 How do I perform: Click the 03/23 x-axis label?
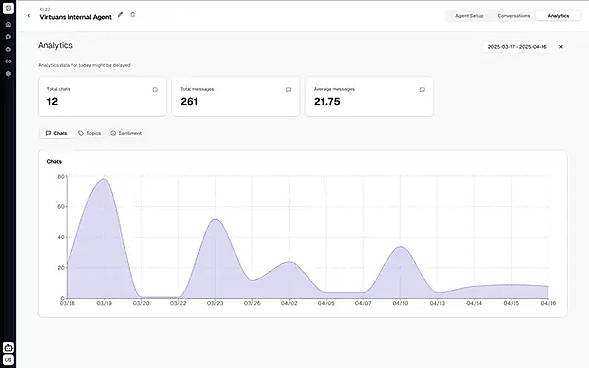[215, 303]
